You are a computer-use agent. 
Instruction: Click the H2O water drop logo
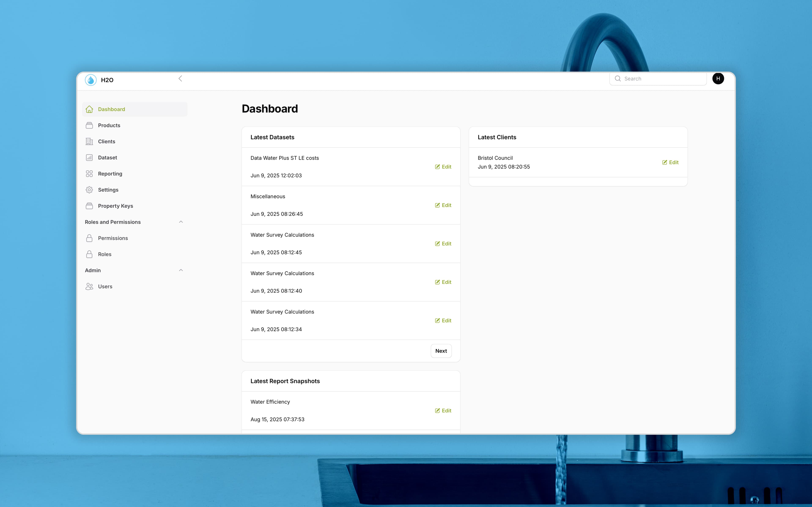pyautogui.click(x=91, y=80)
